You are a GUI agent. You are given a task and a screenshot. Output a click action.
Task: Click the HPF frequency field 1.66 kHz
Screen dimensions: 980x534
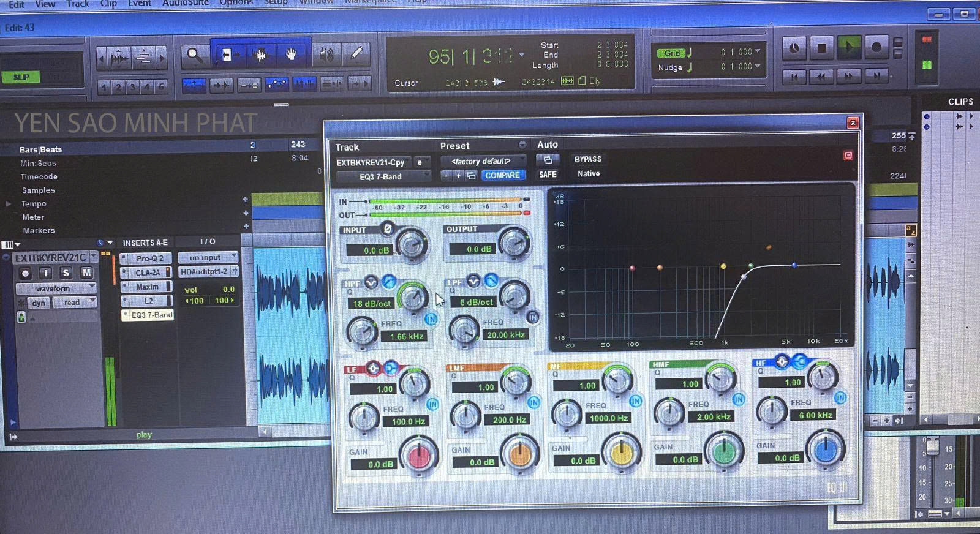[x=406, y=336]
